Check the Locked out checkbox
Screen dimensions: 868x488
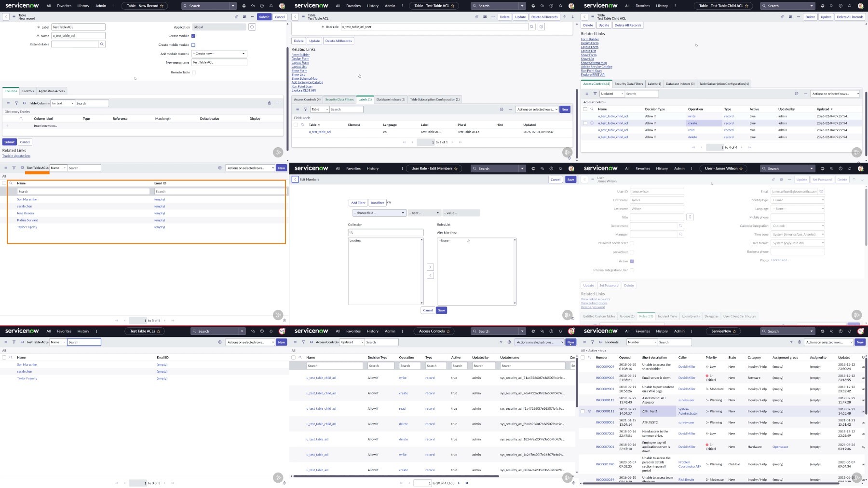632,252
